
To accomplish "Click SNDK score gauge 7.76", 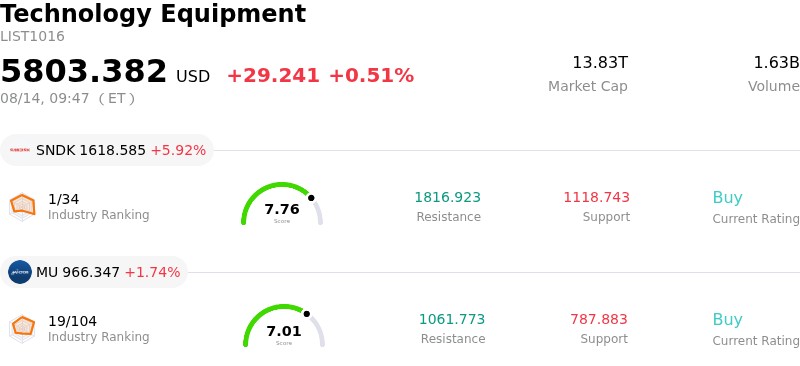I will pyautogui.click(x=282, y=204).
